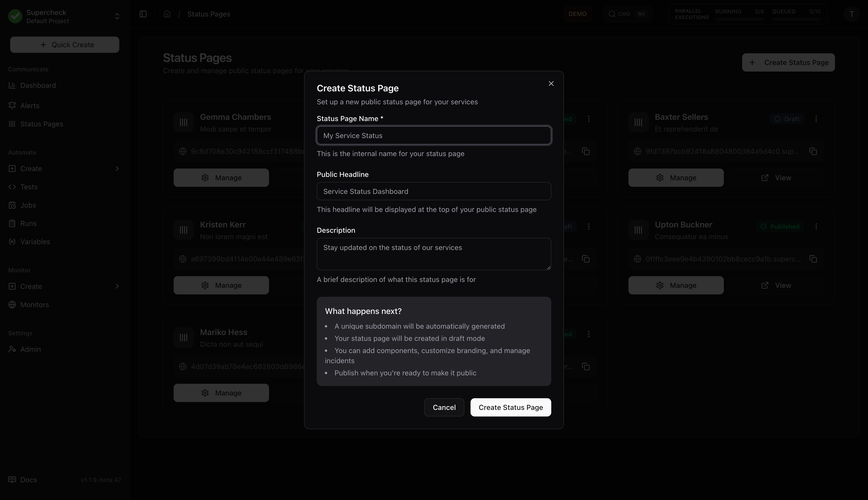Open the kebab menu on Upton Buckner card

[x=816, y=226]
